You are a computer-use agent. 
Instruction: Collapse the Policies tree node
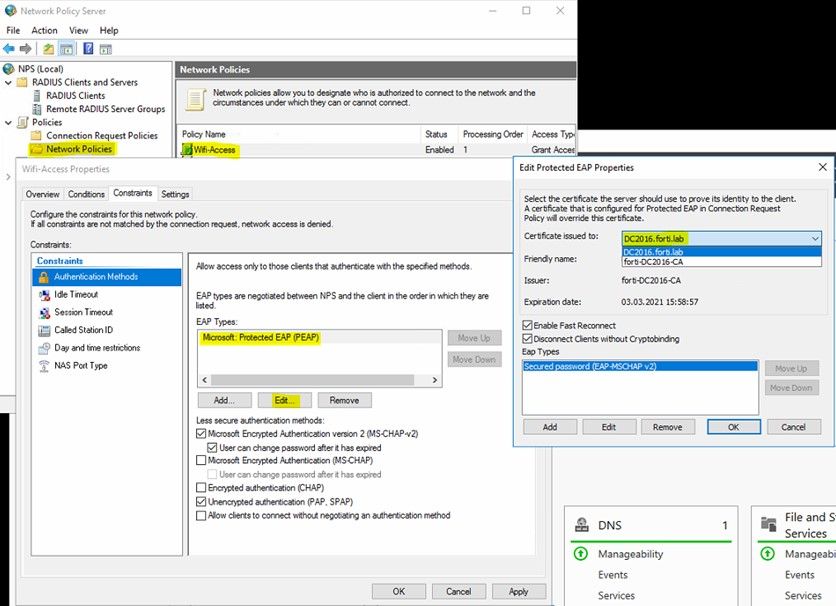(x=8, y=123)
